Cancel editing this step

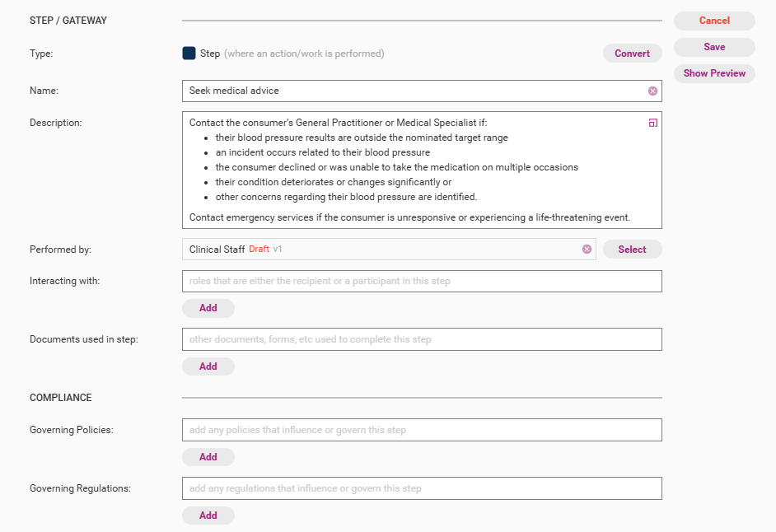[714, 21]
